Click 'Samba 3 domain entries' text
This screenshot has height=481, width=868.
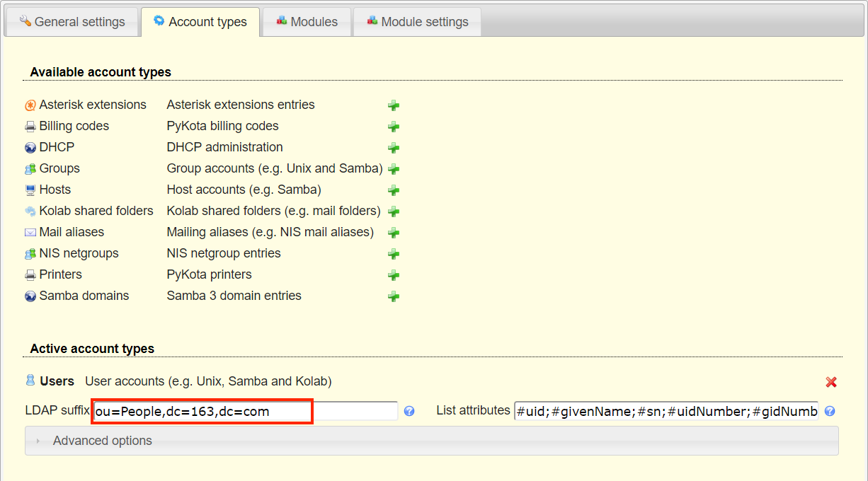coord(234,296)
